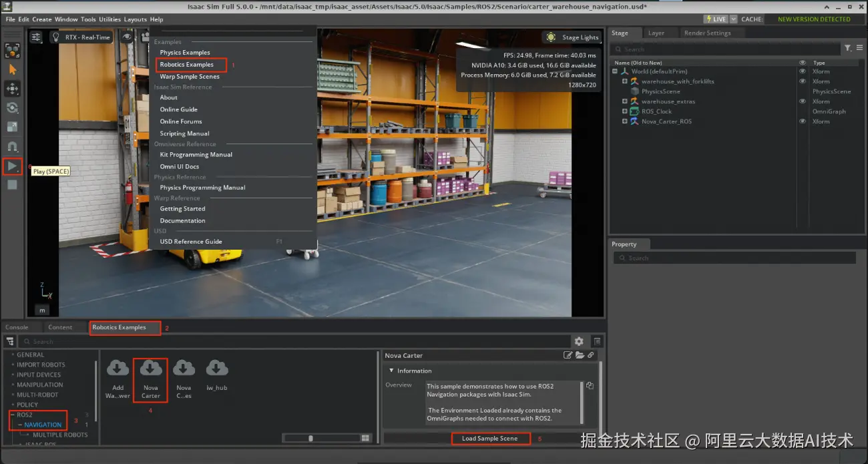Screen dimensions: 868x464
Task: Click the Load Sample Scene button
Action: pos(489,439)
